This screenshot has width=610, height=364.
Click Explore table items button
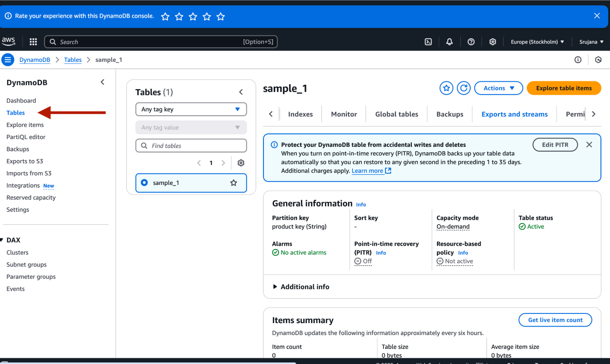tap(564, 88)
